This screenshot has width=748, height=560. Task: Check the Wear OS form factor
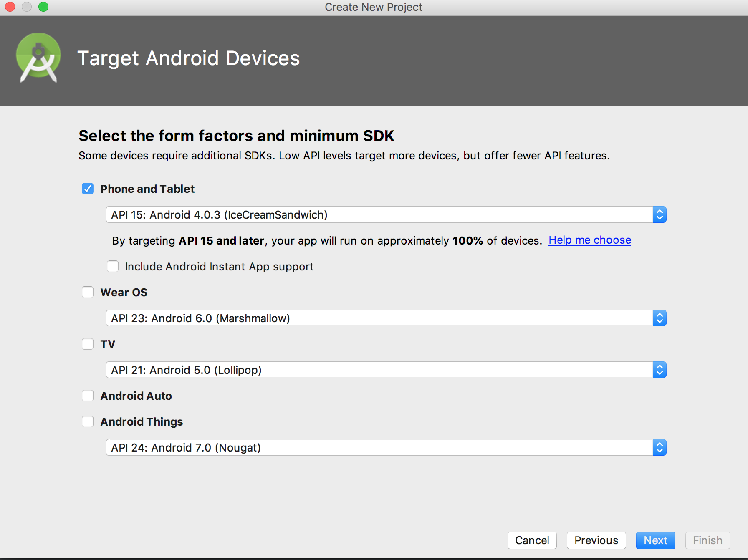[88, 293]
